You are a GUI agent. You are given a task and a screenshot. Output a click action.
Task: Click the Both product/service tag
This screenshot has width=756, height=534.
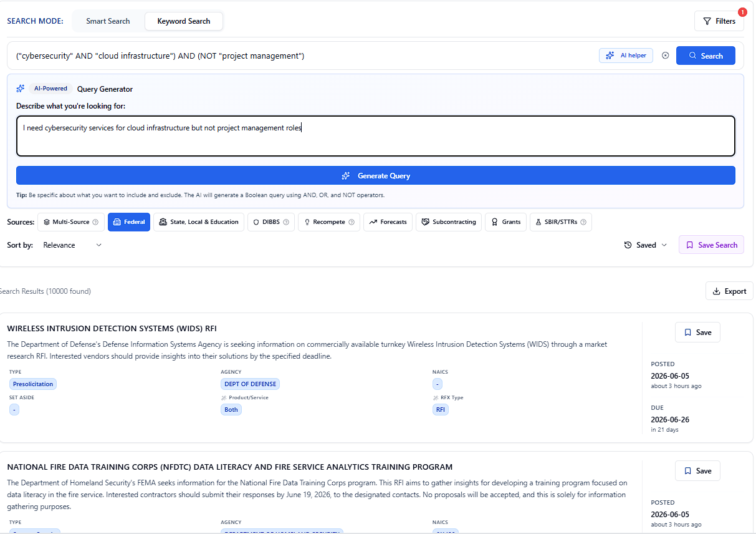(x=231, y=410)
